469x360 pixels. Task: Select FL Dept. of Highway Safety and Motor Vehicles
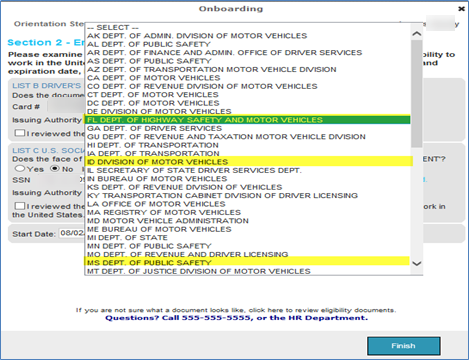(x=248, y=120)
